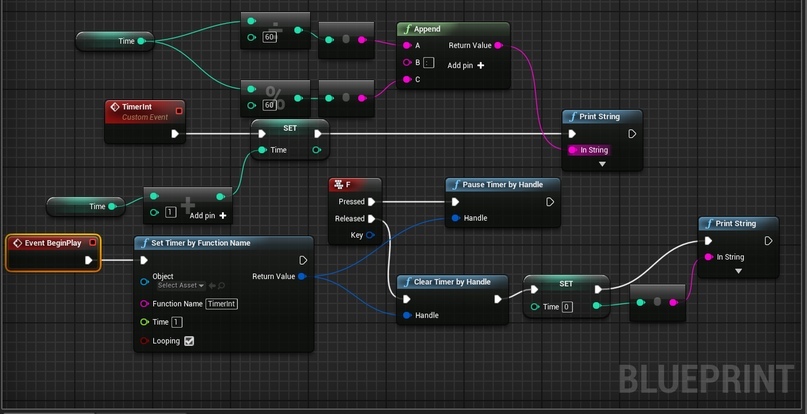807x414 pixels.
Task: Click the Return Value pin on Set Timer node
Action: pyautogui.click(x=302, y=277)
